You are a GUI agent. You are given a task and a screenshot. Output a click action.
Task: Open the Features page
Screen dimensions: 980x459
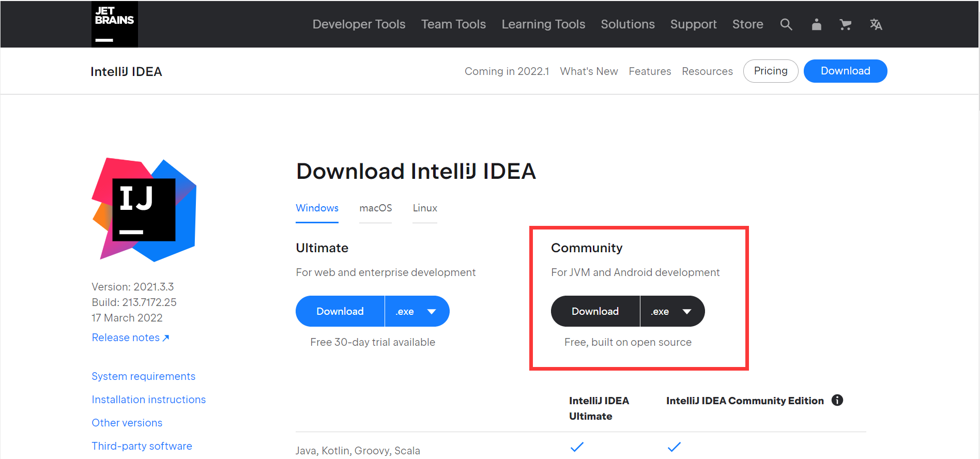point(650,71)
